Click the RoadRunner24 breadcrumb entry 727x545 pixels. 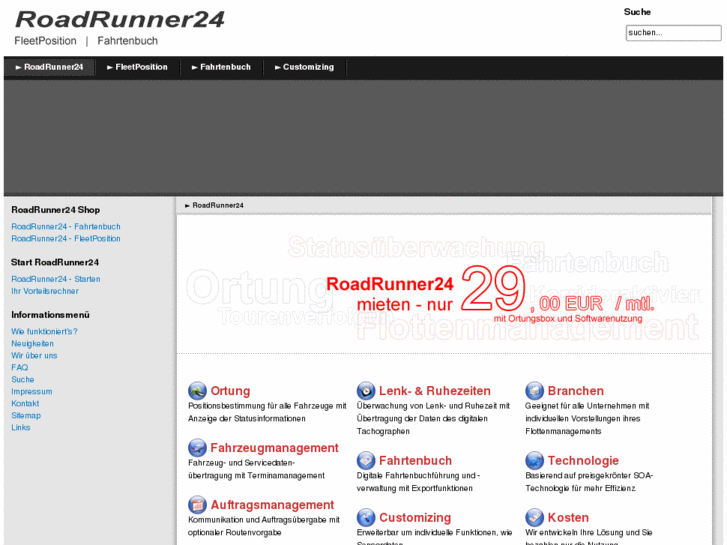click(x=218, y=205)
